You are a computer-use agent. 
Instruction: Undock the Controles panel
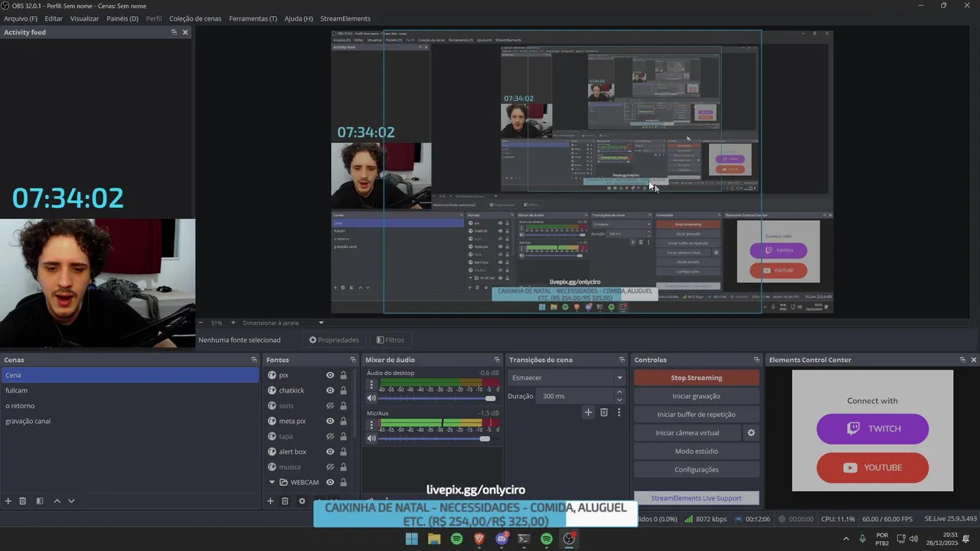point(757,360)
